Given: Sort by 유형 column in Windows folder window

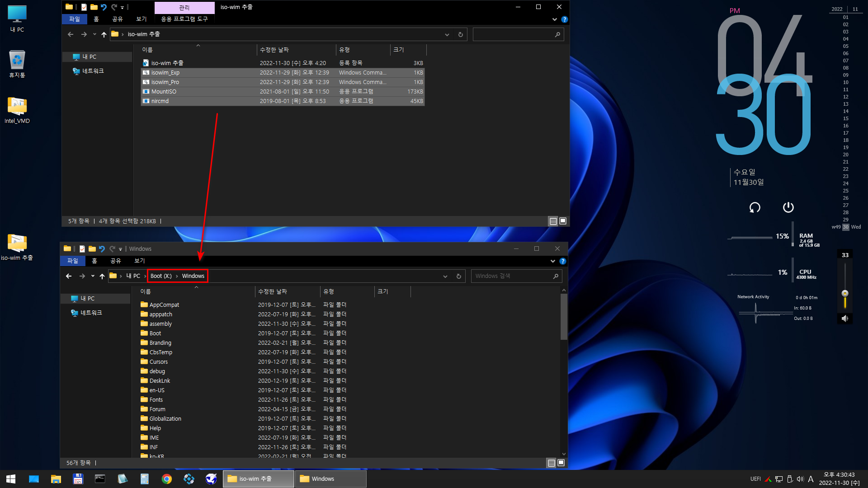Looking at the screenshot, I should (347, 291).
